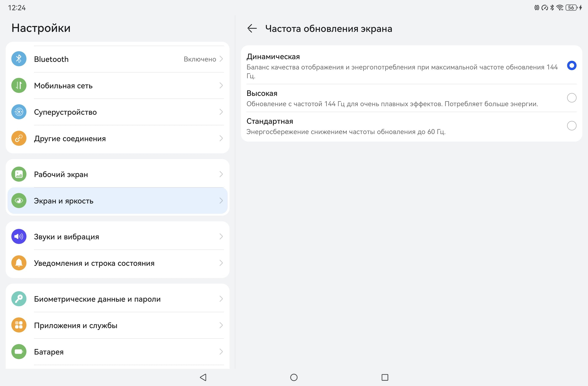Tap the Экран и яркость eye icon
The width and height of the screenshot is (588, 386).
pos(19,201)
